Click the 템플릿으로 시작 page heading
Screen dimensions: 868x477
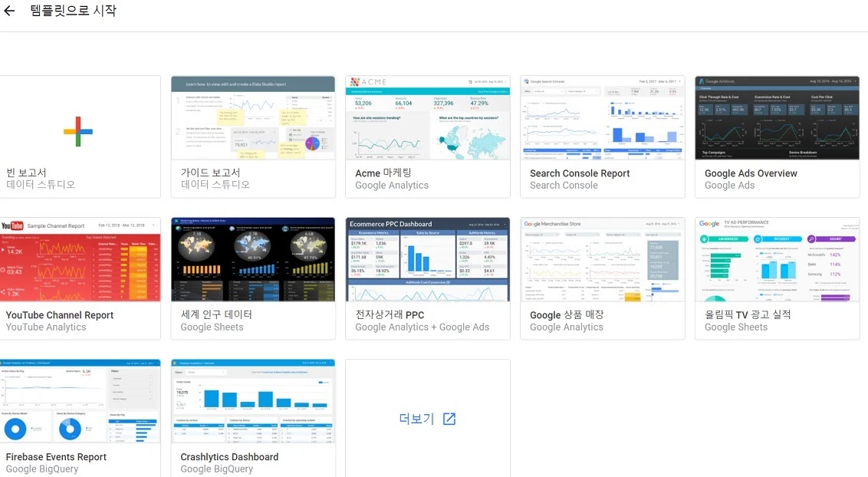[73, 11]
